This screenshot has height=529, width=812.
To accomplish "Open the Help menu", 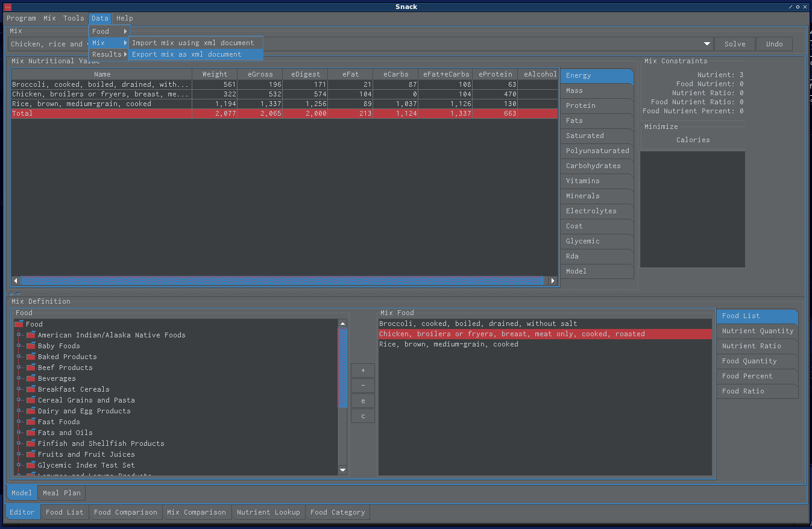I will click(x=125, y=18).
